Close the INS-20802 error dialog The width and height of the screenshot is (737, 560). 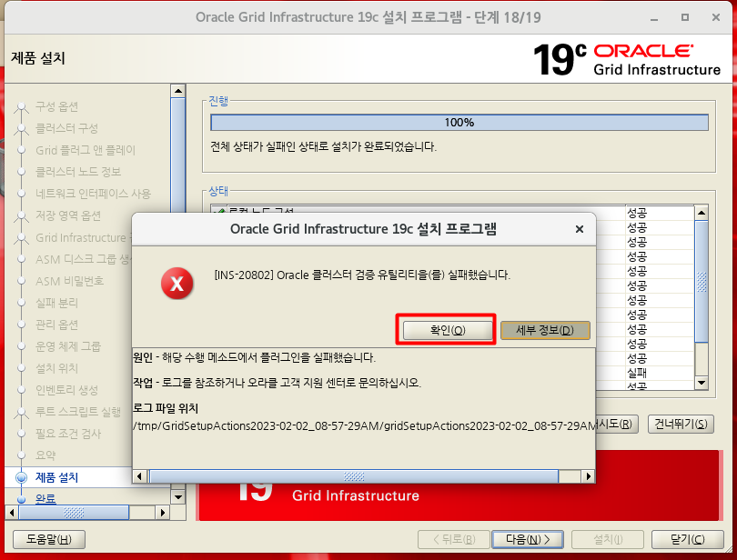[579, 229]
